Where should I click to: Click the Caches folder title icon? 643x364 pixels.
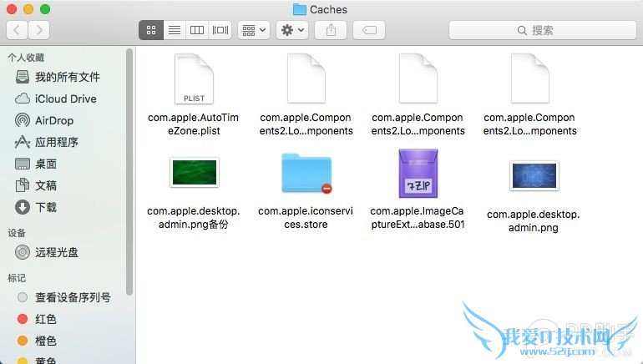click(x=299, y=9)
